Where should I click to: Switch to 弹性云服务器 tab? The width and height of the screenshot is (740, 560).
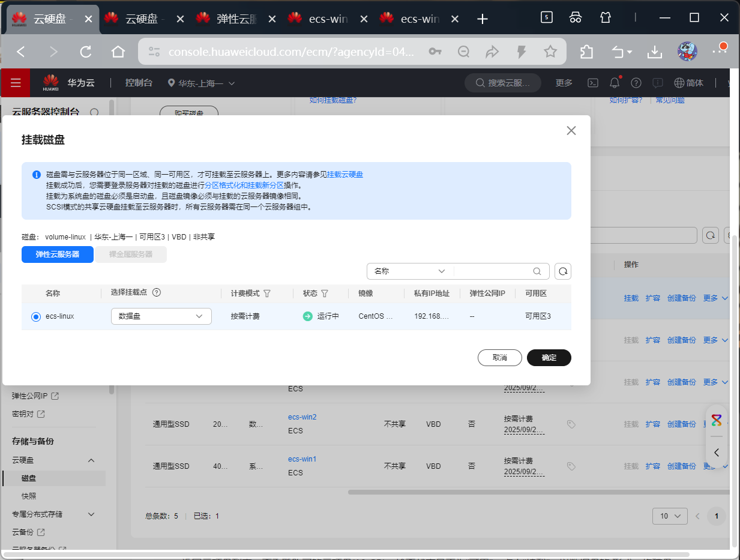58,254
